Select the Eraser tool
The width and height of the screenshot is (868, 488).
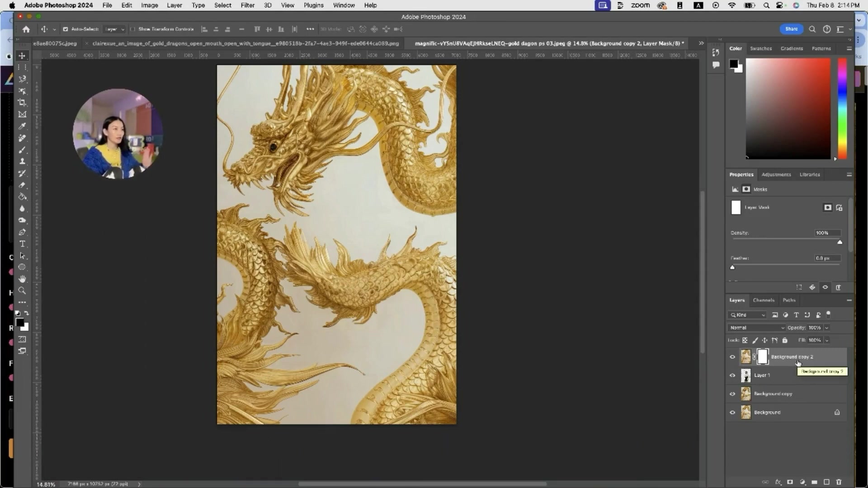[x=22, y=185]
